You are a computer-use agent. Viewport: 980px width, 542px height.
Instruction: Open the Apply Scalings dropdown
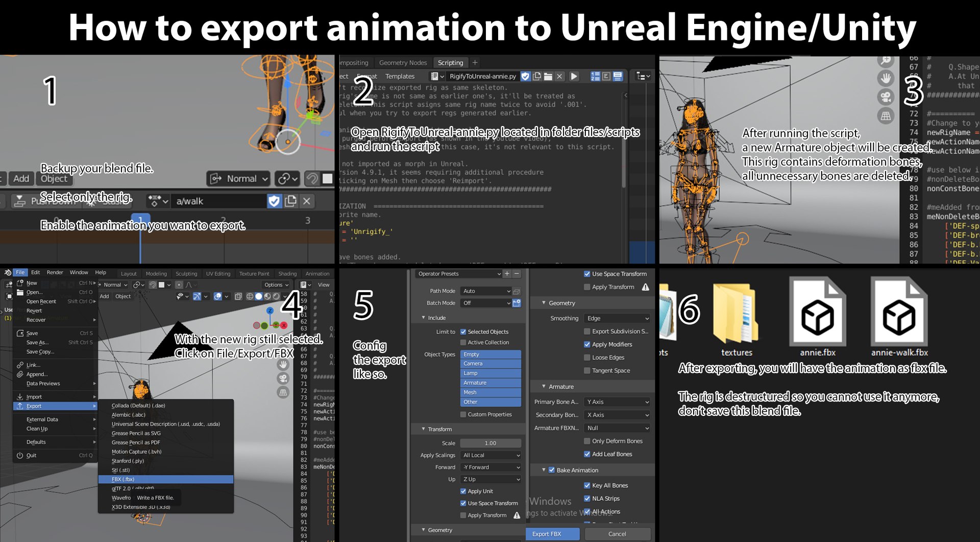tap(491, 455)
